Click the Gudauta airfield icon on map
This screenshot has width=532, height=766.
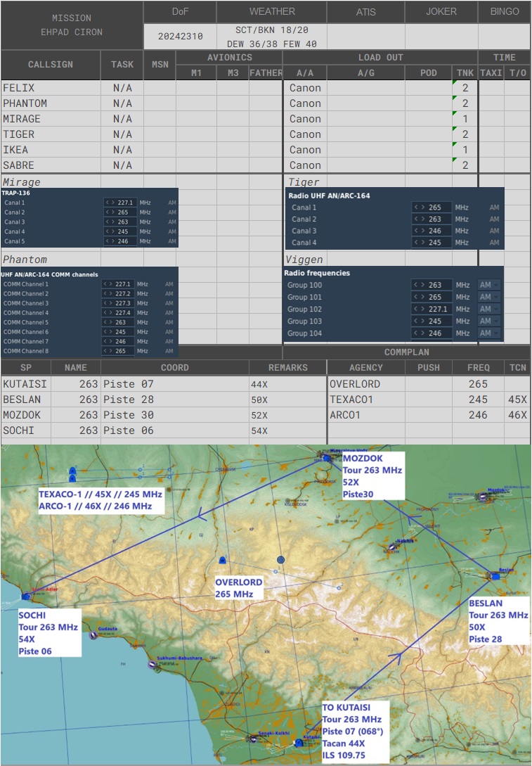[x=93, y=634]
